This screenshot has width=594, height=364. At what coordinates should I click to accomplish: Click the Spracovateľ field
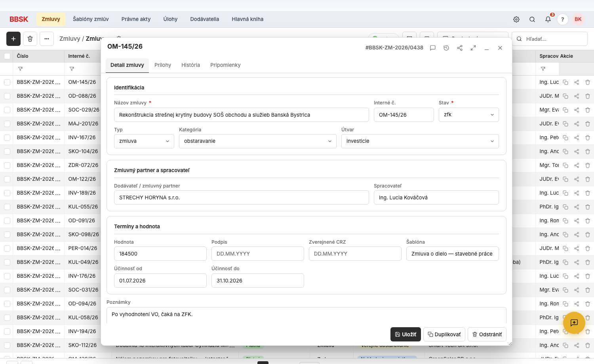point(436,197)
